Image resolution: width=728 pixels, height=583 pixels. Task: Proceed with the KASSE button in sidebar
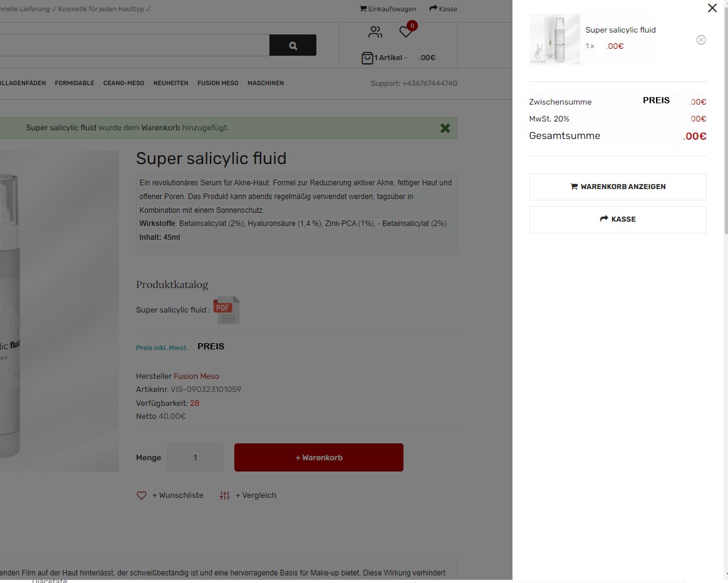pyautogui.click(x=617, y=220)
